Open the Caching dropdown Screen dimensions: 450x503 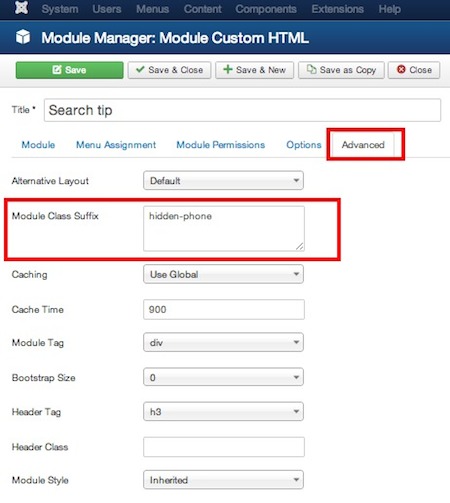coord(223,274)
